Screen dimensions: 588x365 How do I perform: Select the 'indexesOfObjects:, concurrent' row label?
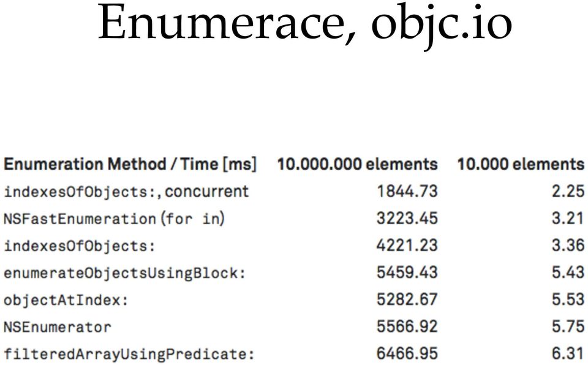(x=126, y=192)
